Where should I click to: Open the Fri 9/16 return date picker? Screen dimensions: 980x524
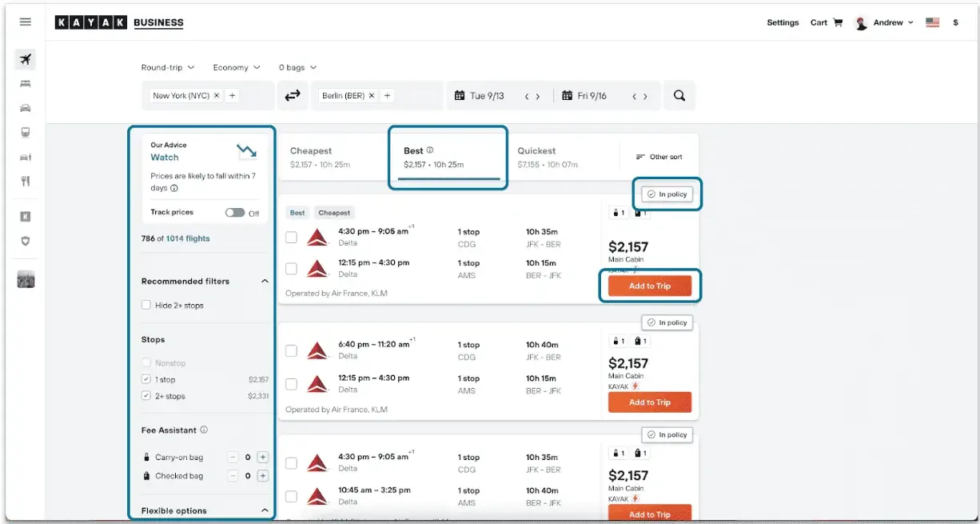pos(585,96)
